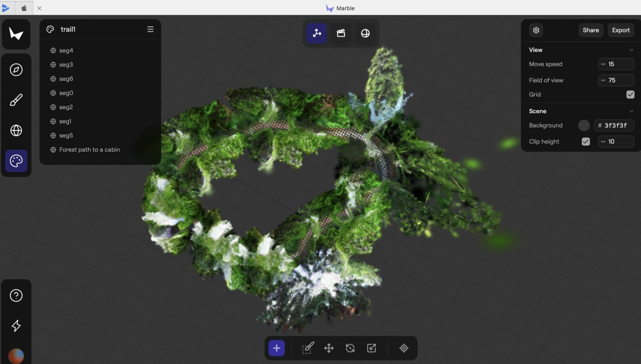Collapse the View section chevron
Viewport: 641px width, 364px height.
click(631, 50)
